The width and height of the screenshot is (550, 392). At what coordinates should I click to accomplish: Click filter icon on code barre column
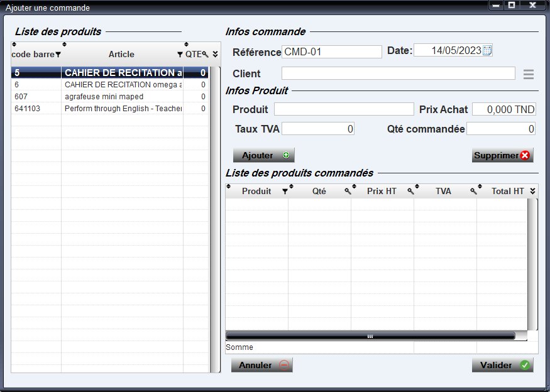coord(58,55)
